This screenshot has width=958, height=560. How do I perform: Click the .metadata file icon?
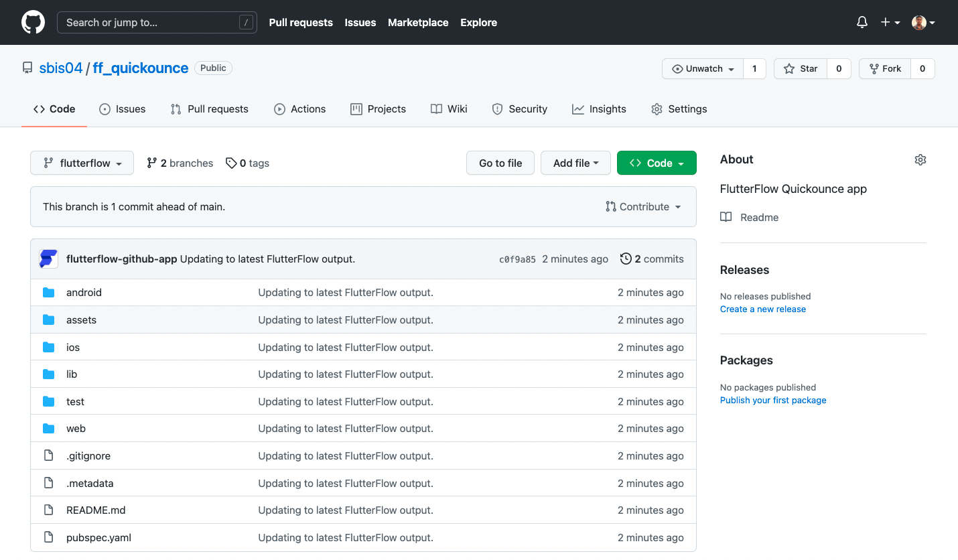pos(49,483)
